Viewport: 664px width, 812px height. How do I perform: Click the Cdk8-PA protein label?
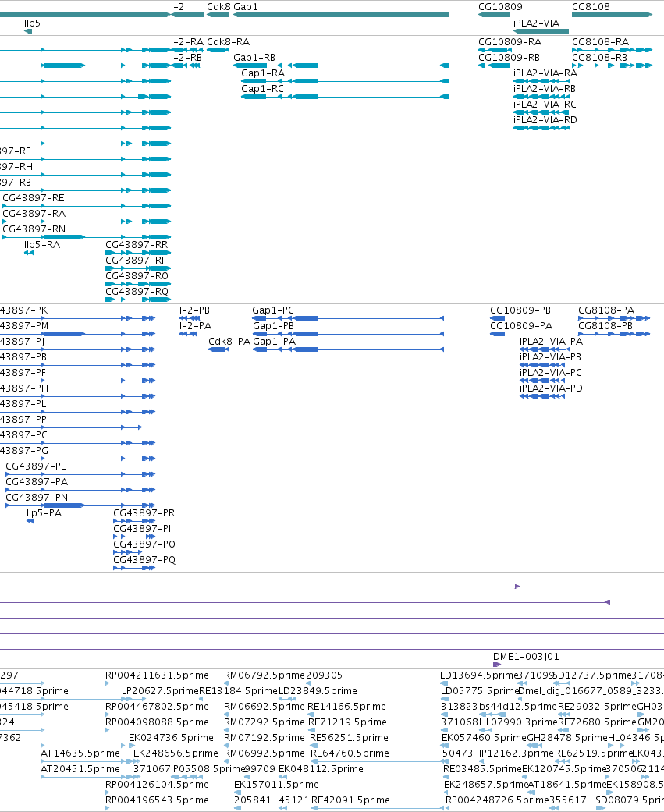click(229, 342)
